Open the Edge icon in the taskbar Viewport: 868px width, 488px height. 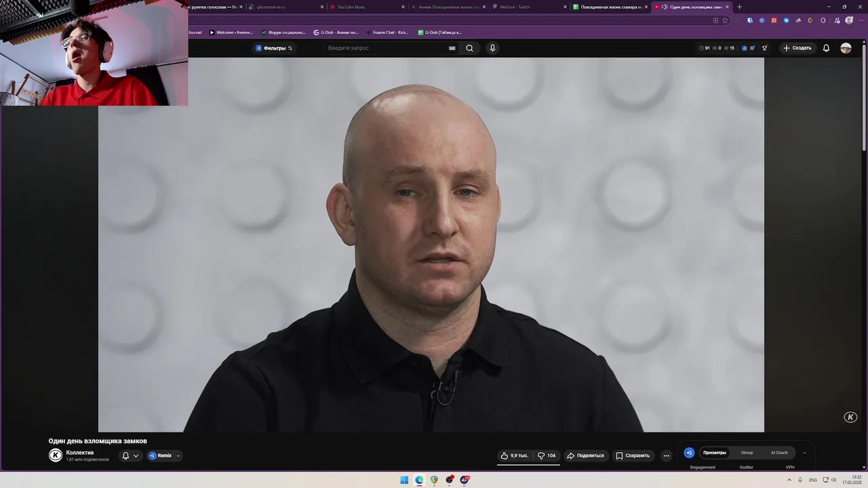coord(419,480)
